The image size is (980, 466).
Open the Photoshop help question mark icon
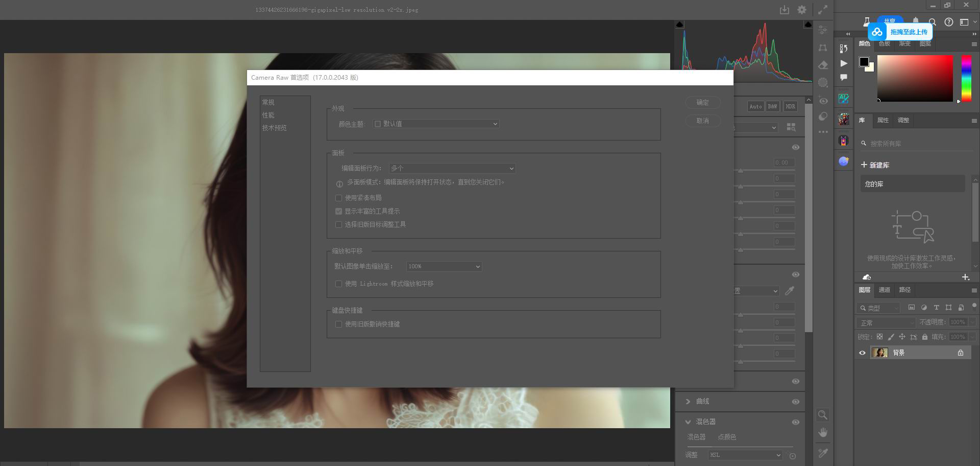(948, 22)
